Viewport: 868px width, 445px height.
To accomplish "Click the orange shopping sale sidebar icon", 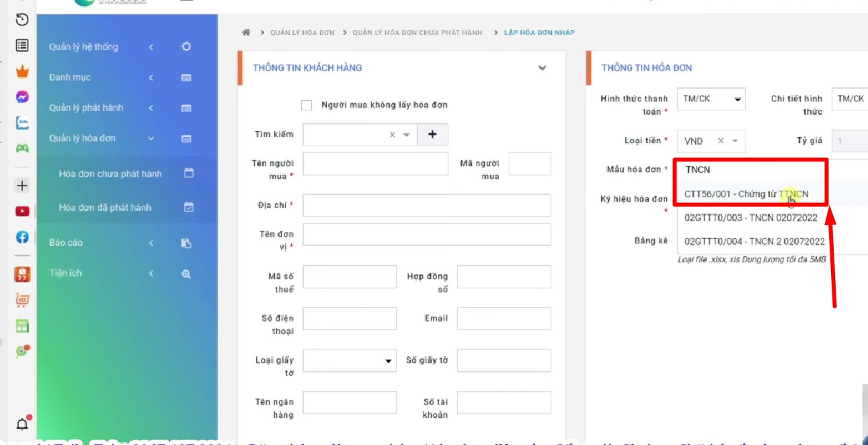I will point(22,274).
